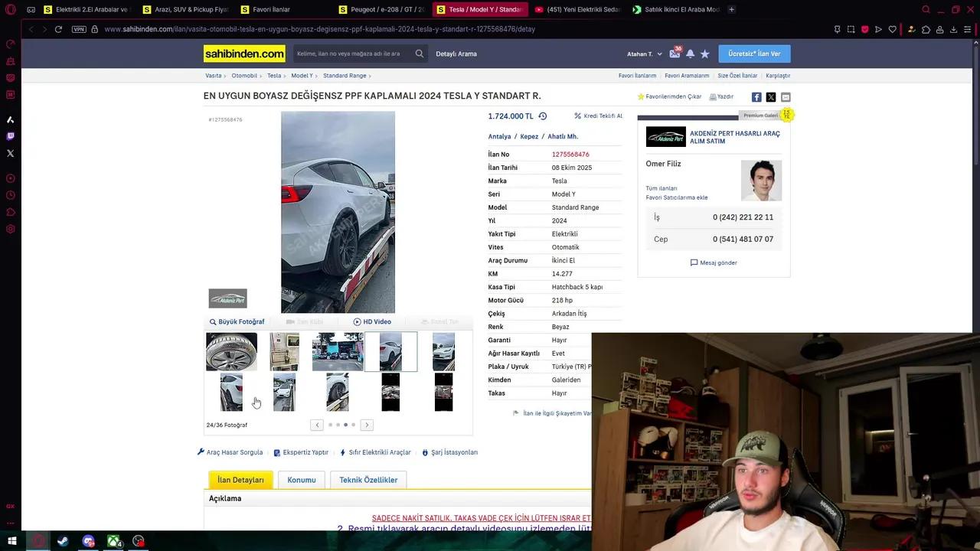Open X (Twitter) in the Opera sidebar
The width and height of the screenshot is (980, 551).
(10, 153)
